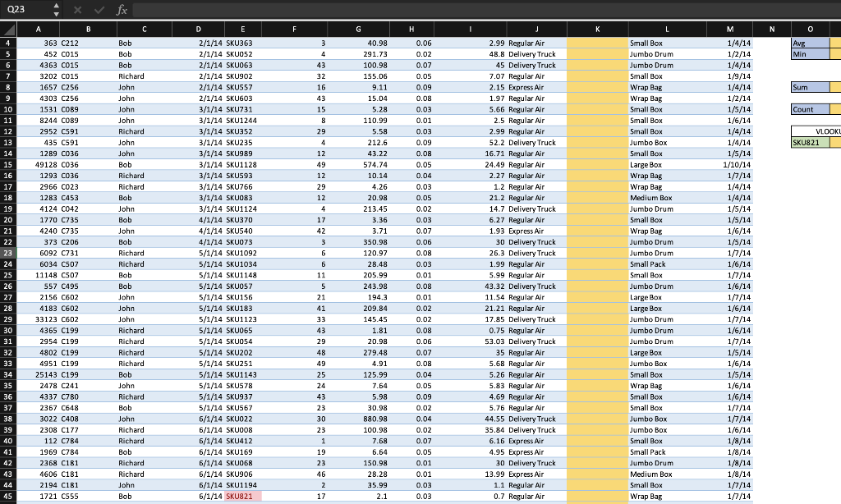The height and width of the screenshot is (504, 841).
Task: Click the formula bar cancel X icon
Action: point(78,10)
